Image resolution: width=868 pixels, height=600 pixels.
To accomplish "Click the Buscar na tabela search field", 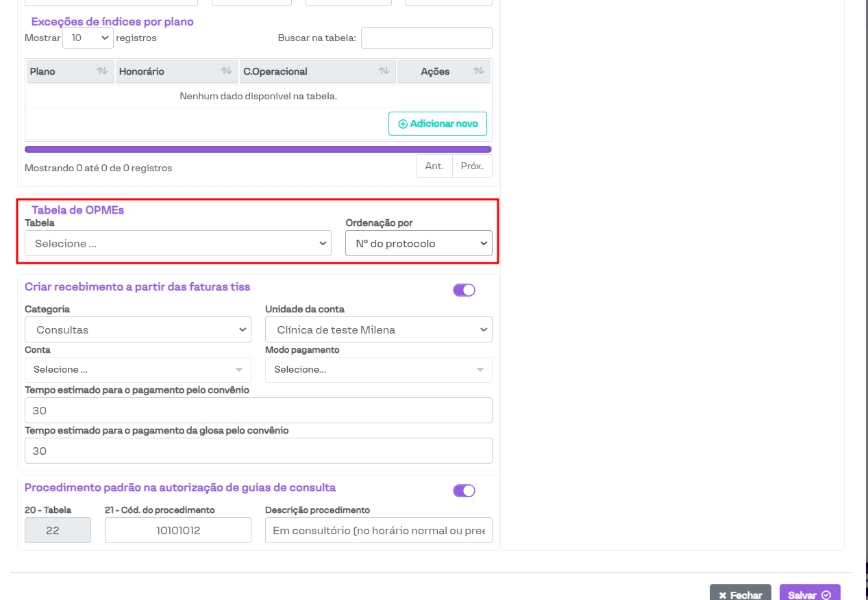I will 426,38.
